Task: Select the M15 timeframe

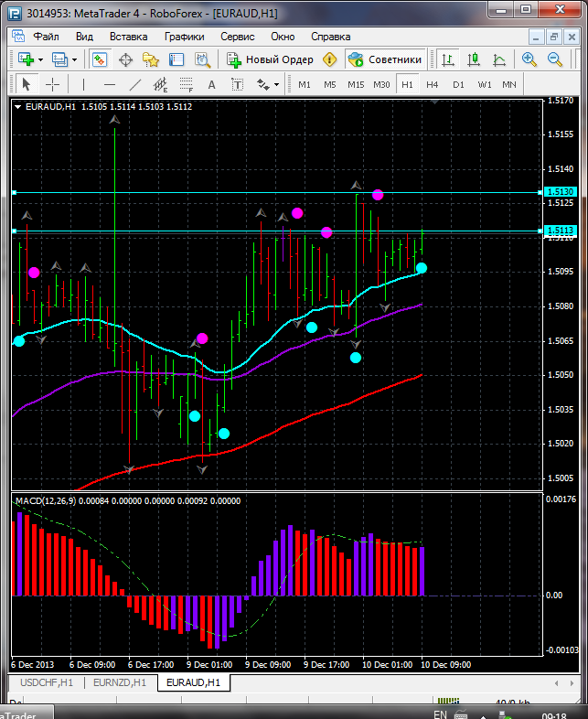Action: tap(356, 84)
